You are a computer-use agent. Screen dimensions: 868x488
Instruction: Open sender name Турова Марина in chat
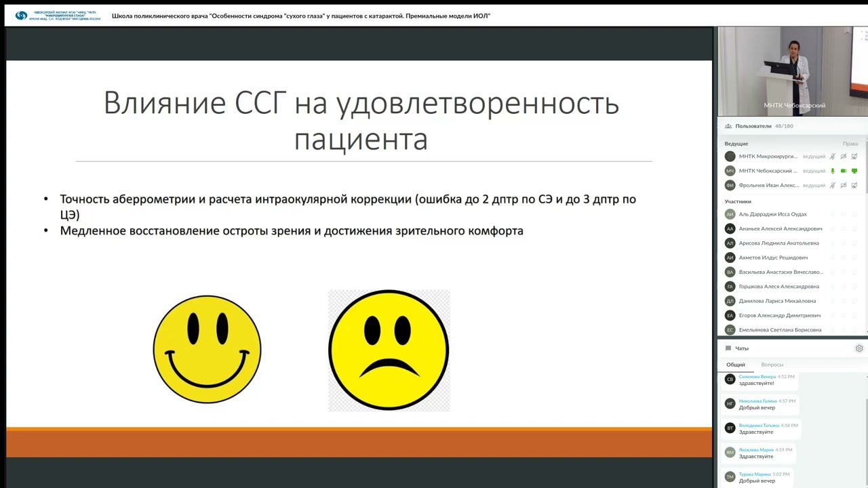click(755, 474)
